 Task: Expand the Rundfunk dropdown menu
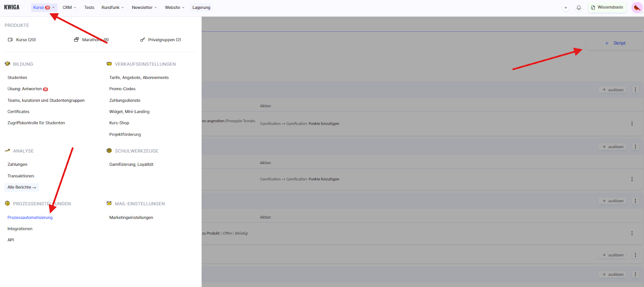point(112,8)
